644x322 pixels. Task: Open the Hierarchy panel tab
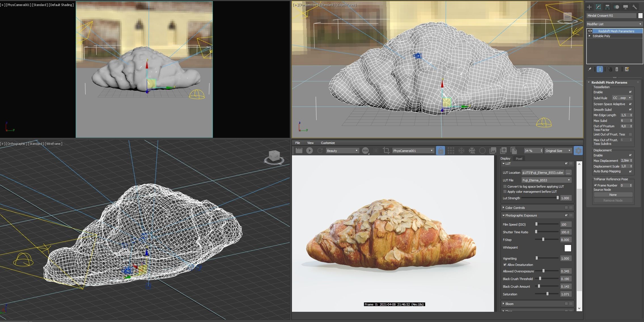[607, 7]
